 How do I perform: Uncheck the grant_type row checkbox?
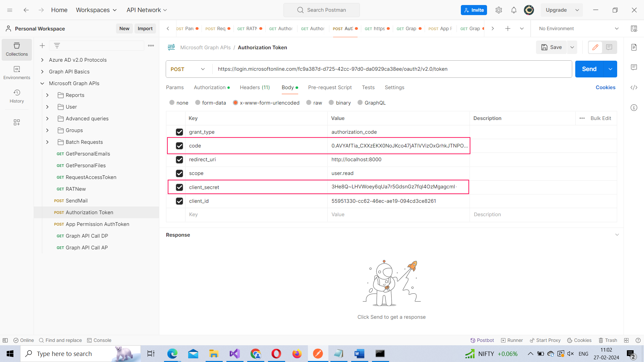click(179, 132)
